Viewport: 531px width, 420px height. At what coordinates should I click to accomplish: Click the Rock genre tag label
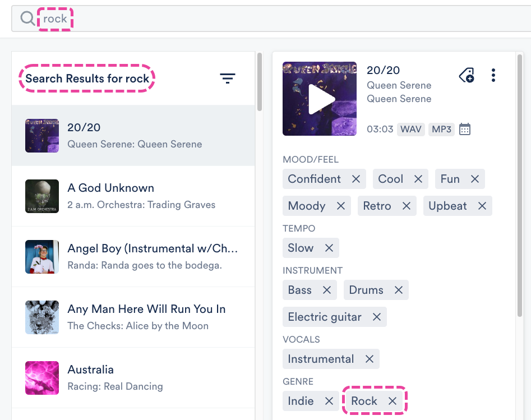point(364,401)
